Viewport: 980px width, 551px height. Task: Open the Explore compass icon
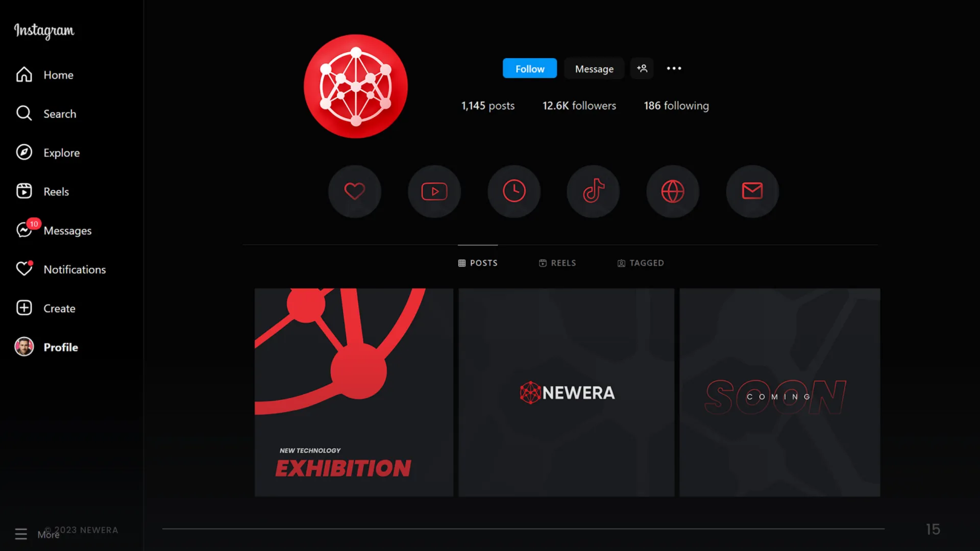click(24, 152)
